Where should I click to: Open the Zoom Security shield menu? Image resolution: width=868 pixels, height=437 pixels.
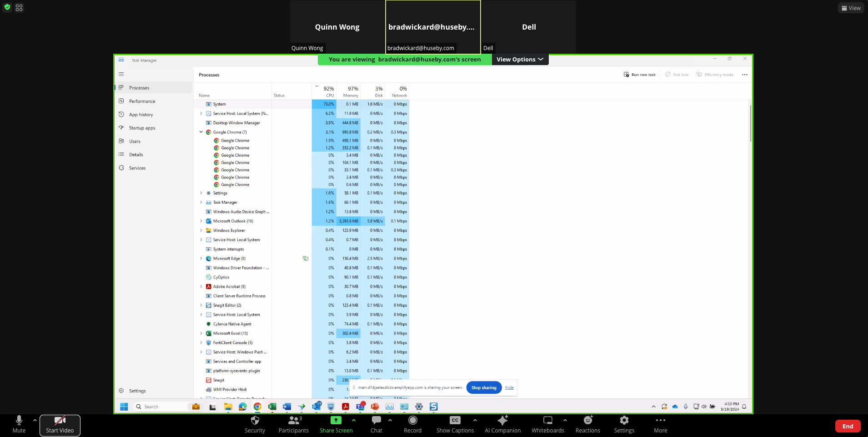click(255, 425)
